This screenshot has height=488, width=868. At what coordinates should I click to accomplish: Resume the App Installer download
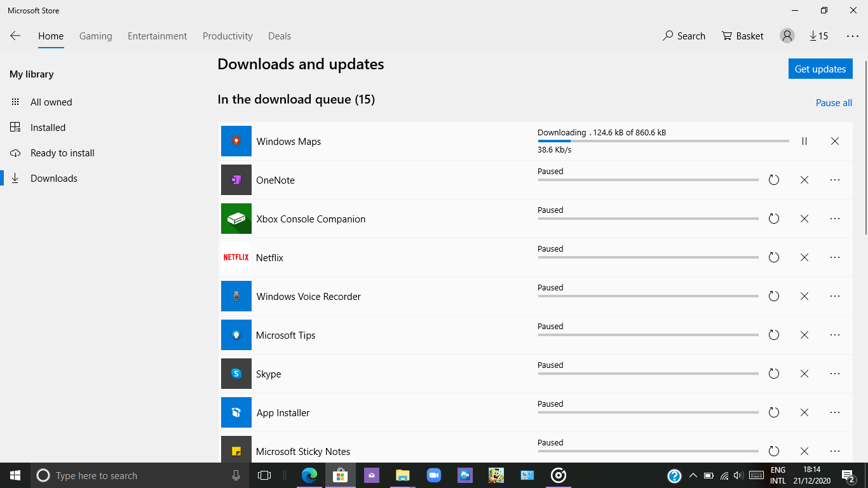click(x=774, y=412)
